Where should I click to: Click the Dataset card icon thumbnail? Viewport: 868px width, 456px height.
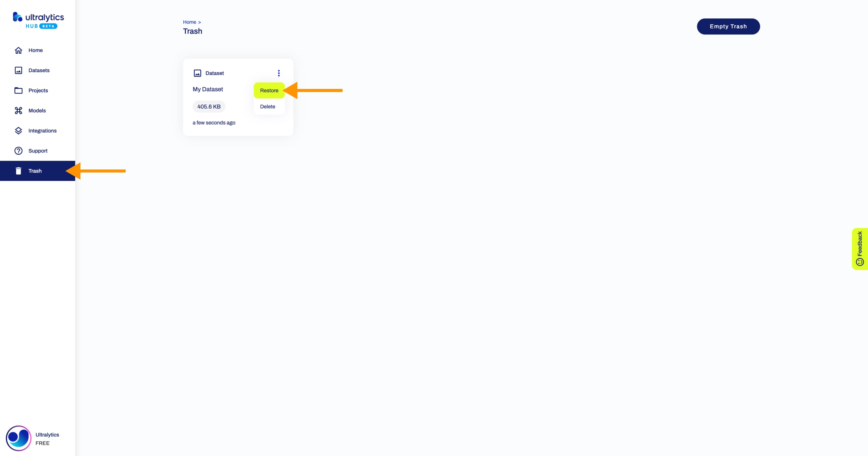click(x=197, y=73)
